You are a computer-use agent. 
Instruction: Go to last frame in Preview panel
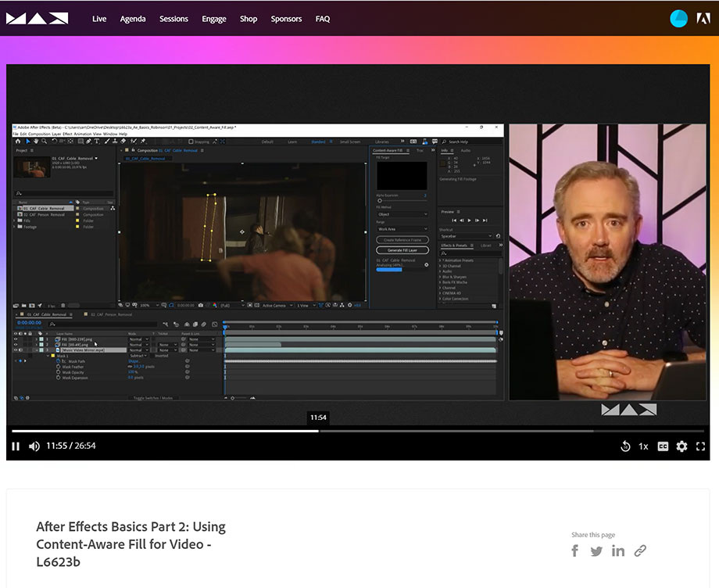(x=485, y=220)
